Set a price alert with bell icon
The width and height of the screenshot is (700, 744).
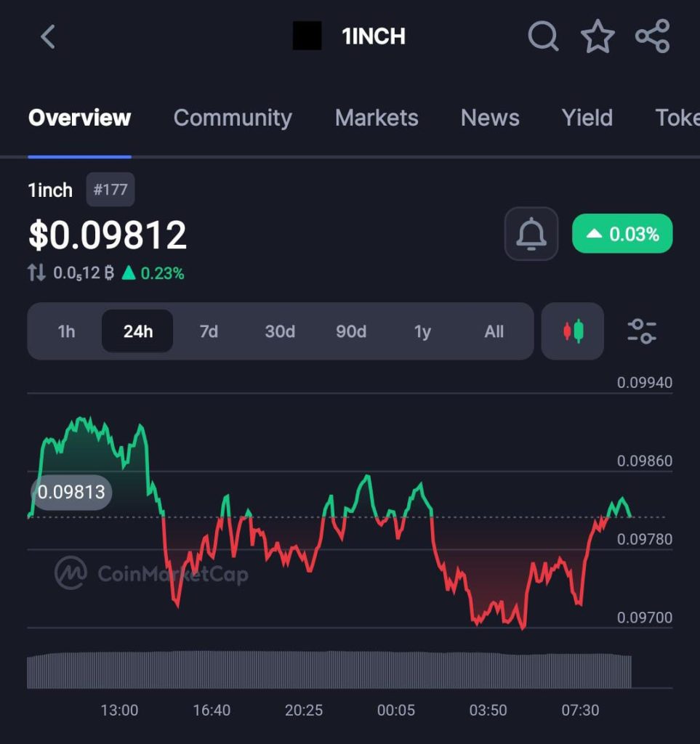[531, 233]
